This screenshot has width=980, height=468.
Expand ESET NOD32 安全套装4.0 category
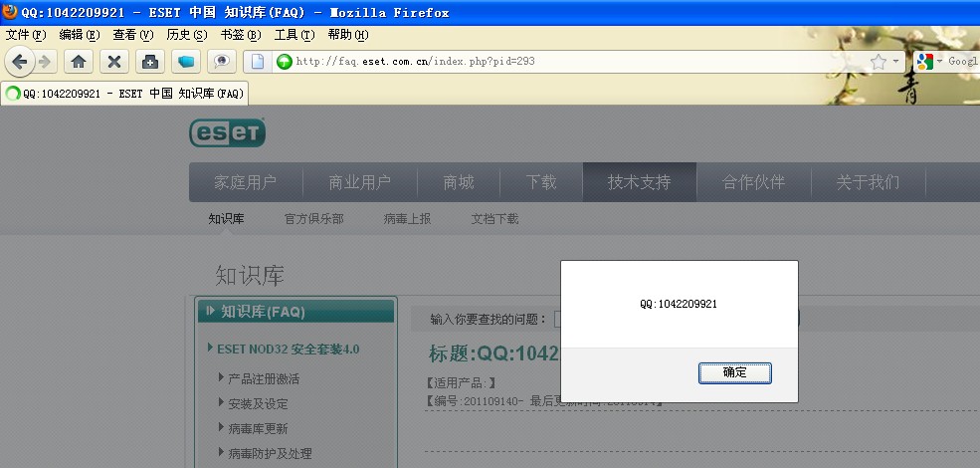tap(289, 350)
